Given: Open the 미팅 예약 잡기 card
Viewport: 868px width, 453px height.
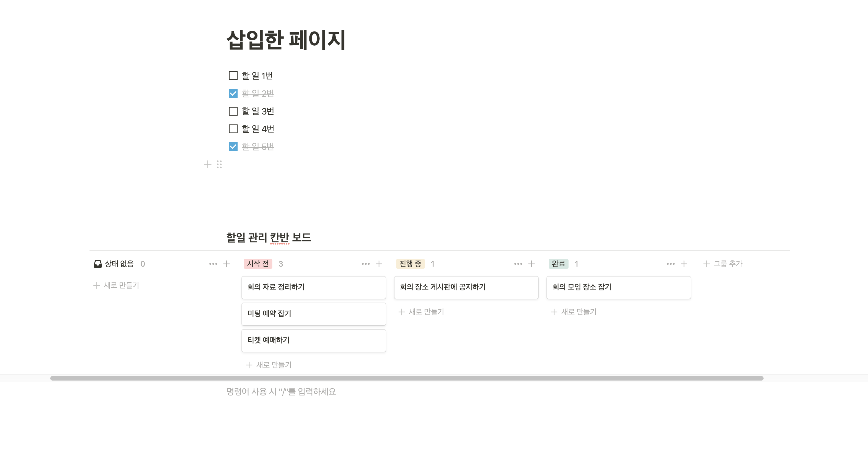Looking at the screenshot, I should tap(313, 314).
